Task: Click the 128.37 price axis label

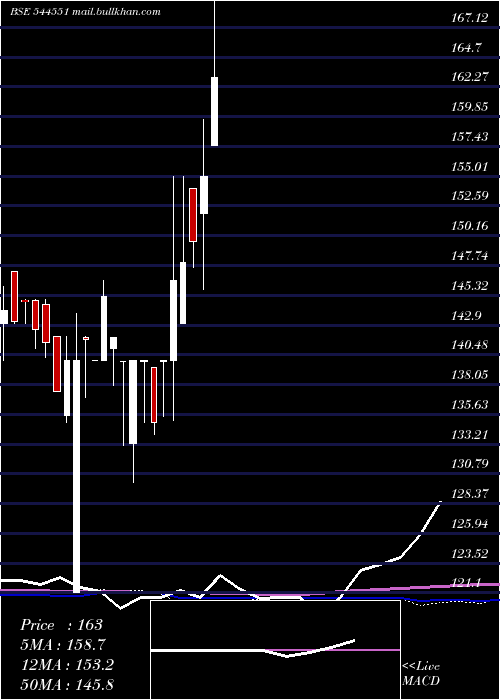Action: 469,494
